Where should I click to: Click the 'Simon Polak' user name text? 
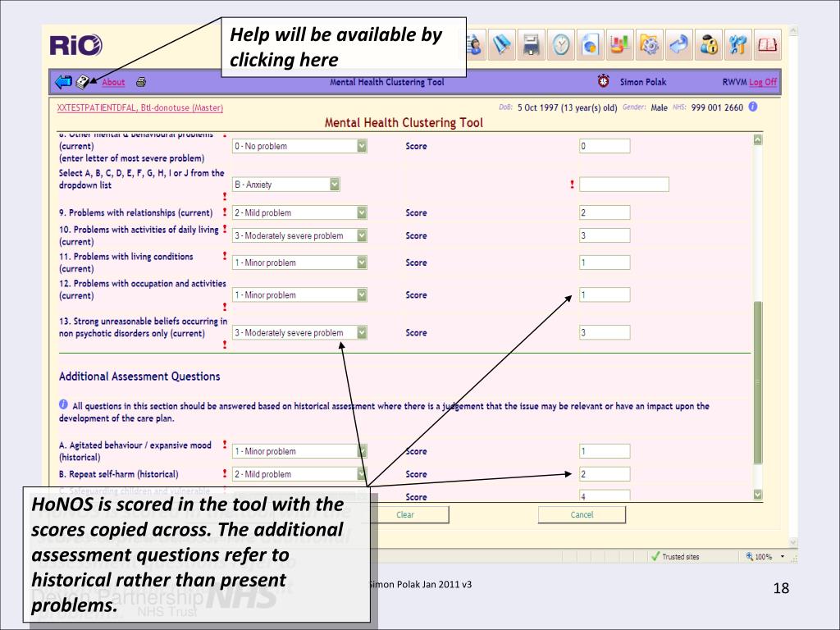[643, 82]
